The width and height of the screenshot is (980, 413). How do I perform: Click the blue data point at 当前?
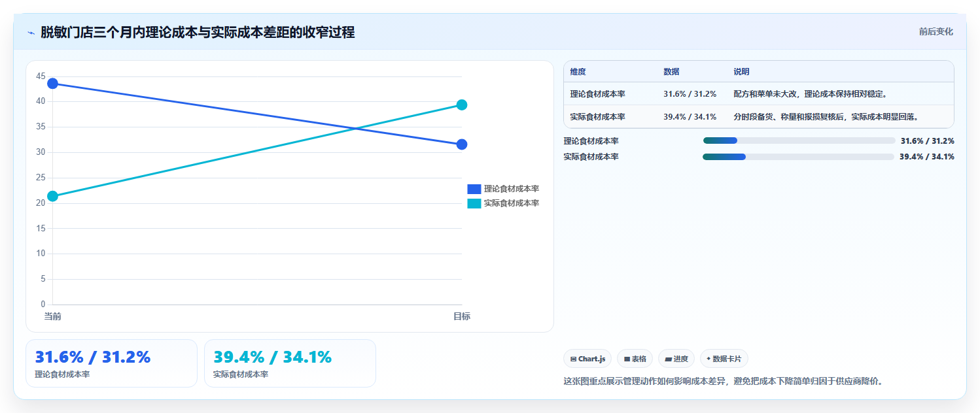pyautogui.click(x=53, y=84)
